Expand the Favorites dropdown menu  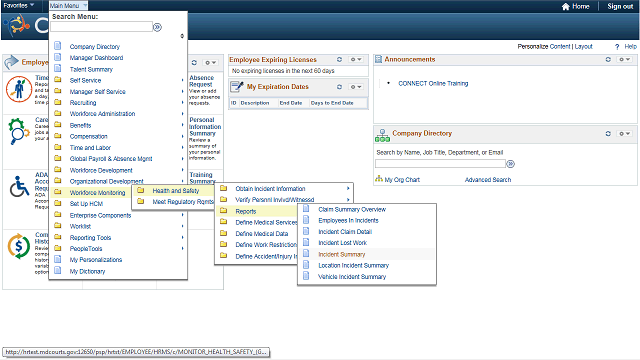pos(19,5)
